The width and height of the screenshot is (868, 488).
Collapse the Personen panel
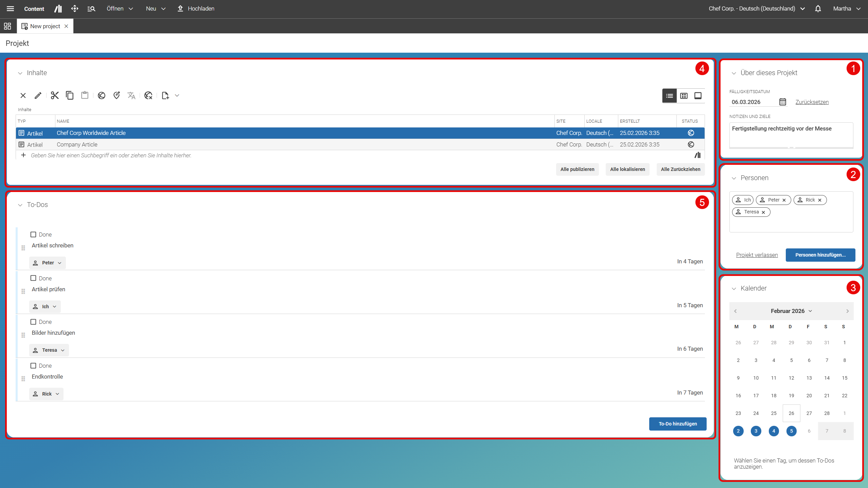[x=734, y=178]
